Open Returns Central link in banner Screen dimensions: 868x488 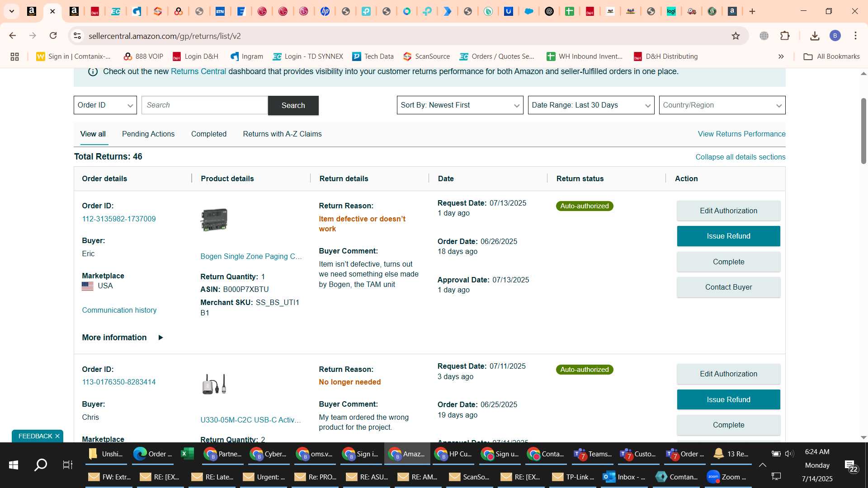(x=198, y=71)
